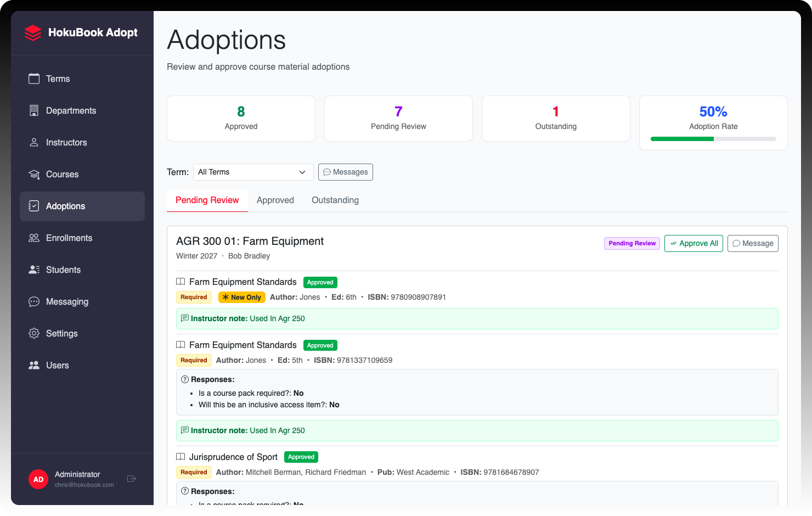This screenshot has height=516, width=812.
Task: Click the Adoption Rate progress bar
Action: (713, 139)
